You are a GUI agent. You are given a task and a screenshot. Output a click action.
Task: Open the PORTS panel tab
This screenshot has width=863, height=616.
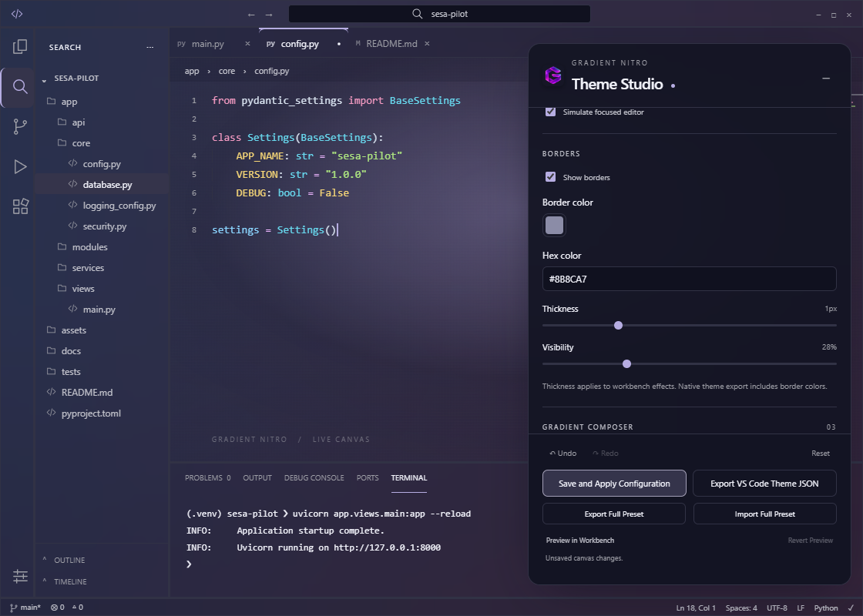(367, 477)
